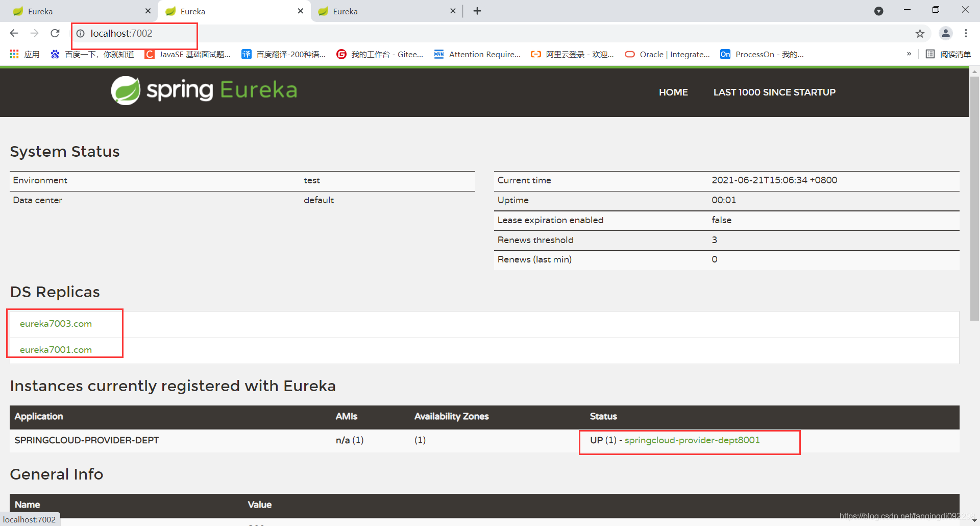This screenshot has height=526, width=980.
Task: Open springcloud-provider-dept8001 instance link
Action: (692, 440)
